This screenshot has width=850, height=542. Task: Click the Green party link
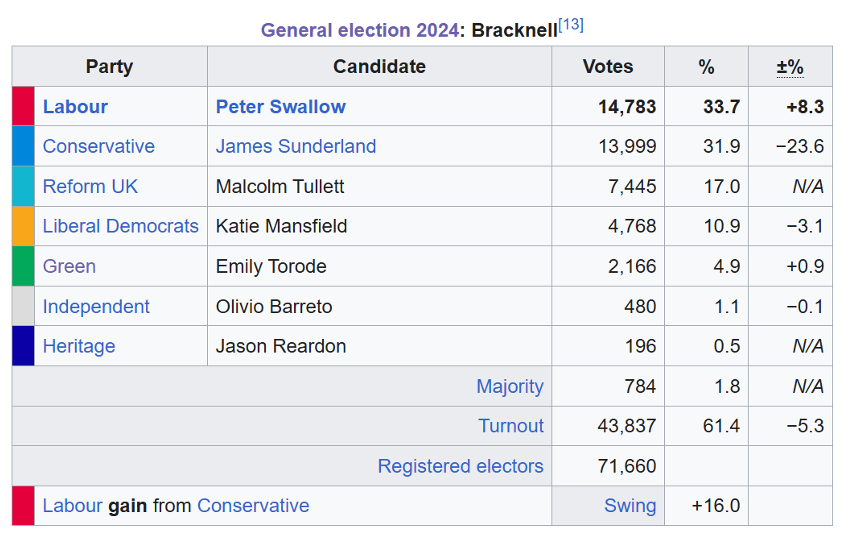pos(69,267)
